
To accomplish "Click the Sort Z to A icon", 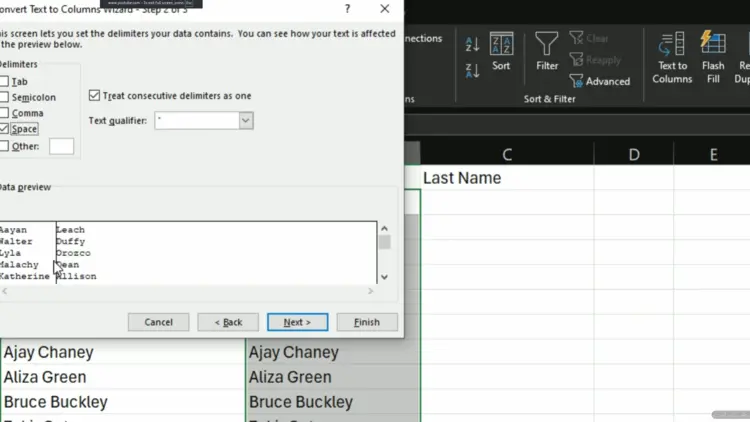I will (472, 71).
